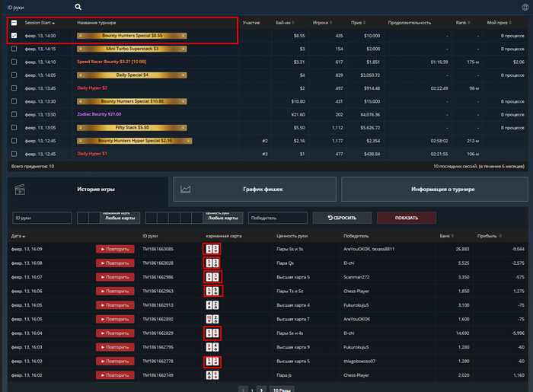This screenshot has width=533, height=392.
Task: Check the Daily Hyper $1 row checkbox
Action: [x=14, y=154]
